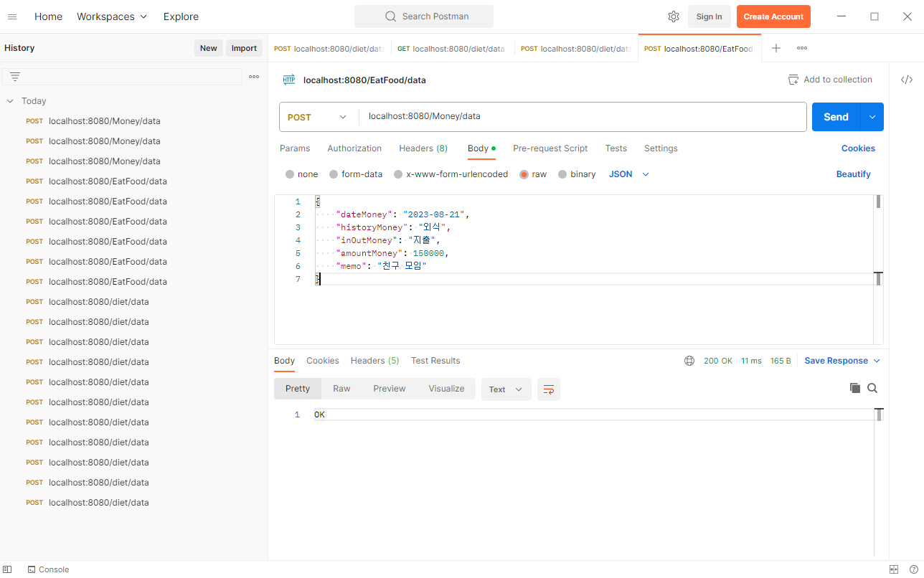
Task: Click the request title localhost:8080/EatFood/data
Action: click(364, 80)
